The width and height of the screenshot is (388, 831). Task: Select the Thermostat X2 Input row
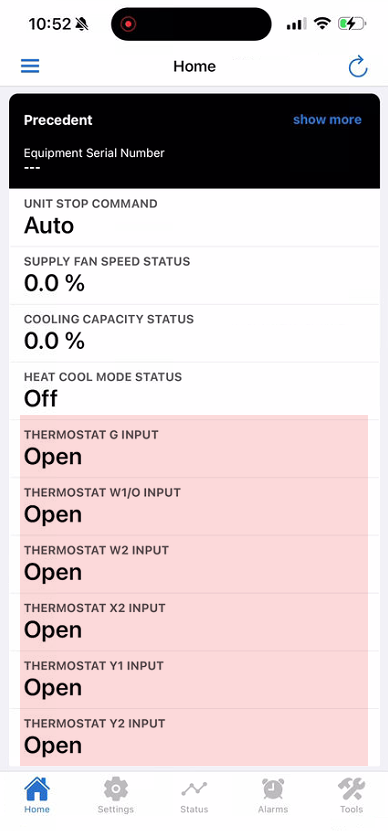[x=195, y=622]
